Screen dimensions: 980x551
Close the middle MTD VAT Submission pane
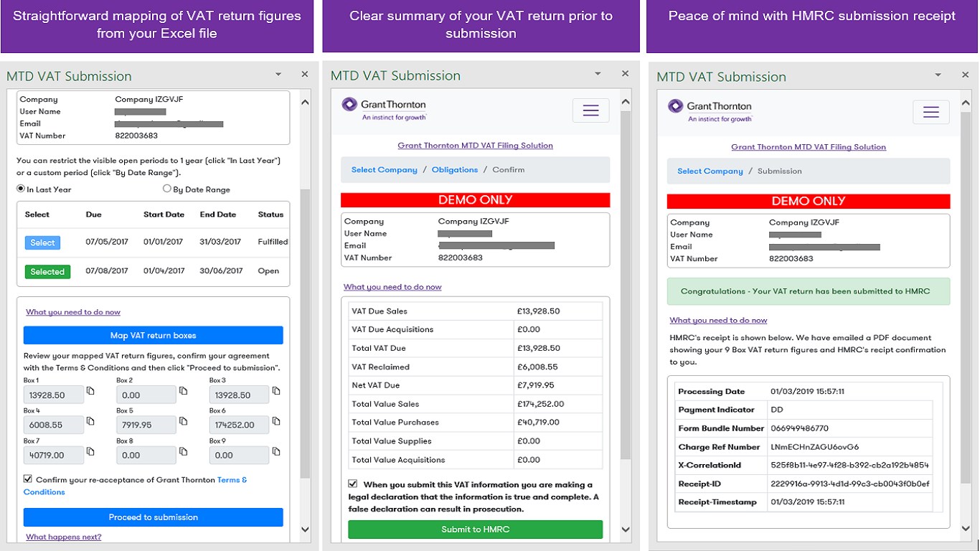pyautogui.click(x=625, y=73)
